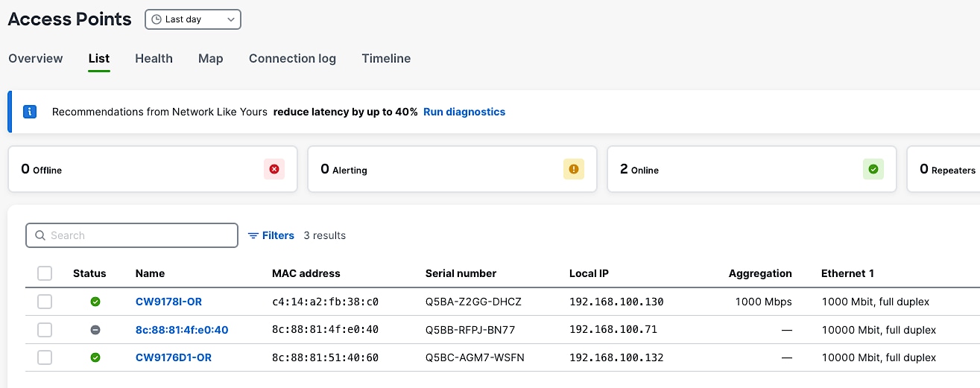Click the yellow Alerting warning icon
980x388 pixels.
click(574, 169)
